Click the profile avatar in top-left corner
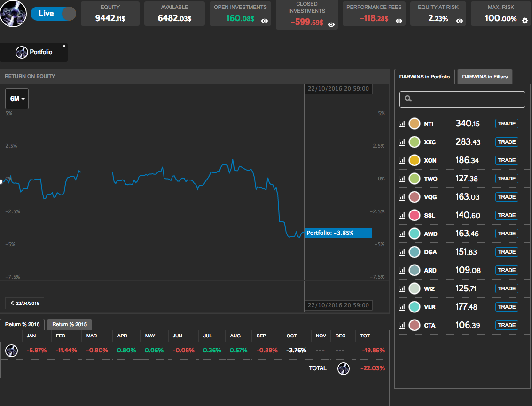This screenshot has height=406, width=532. click(14, 14)
